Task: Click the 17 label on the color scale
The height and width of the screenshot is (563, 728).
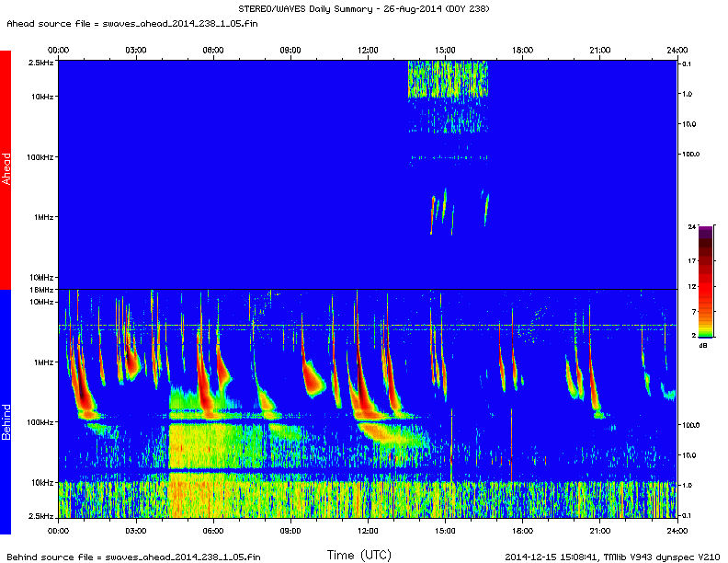Action: [x=692, y=261]
